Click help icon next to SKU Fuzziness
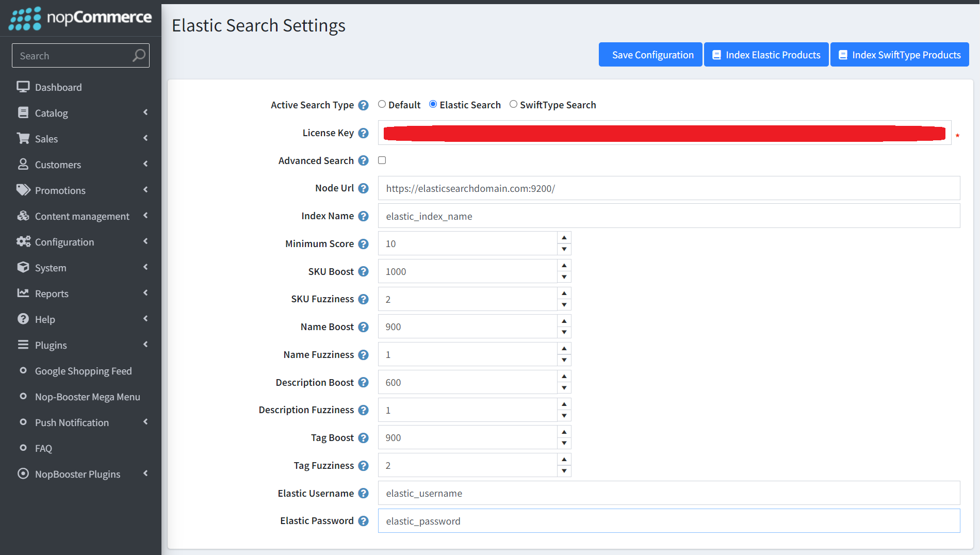The image size is (980, 555). click(x=363, y=299)
